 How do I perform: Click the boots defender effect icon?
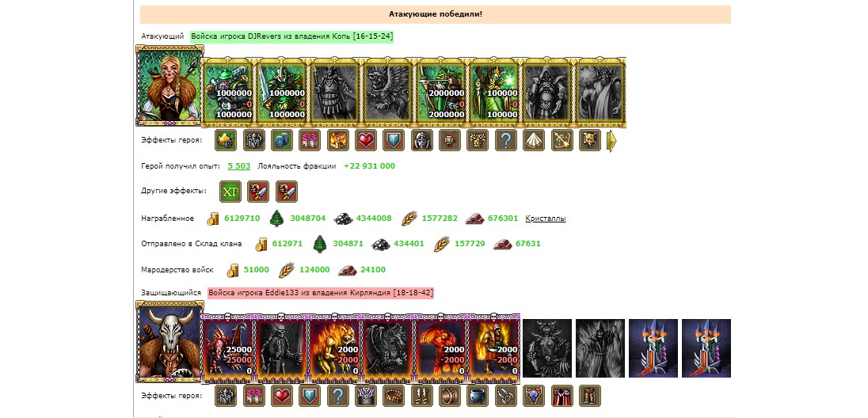tap(422, 396)
